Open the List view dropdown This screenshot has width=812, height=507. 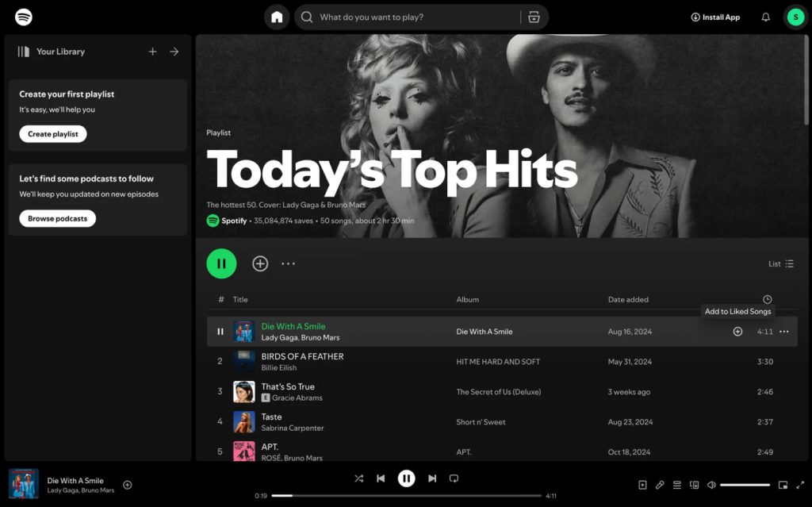[x=780, y=263]
